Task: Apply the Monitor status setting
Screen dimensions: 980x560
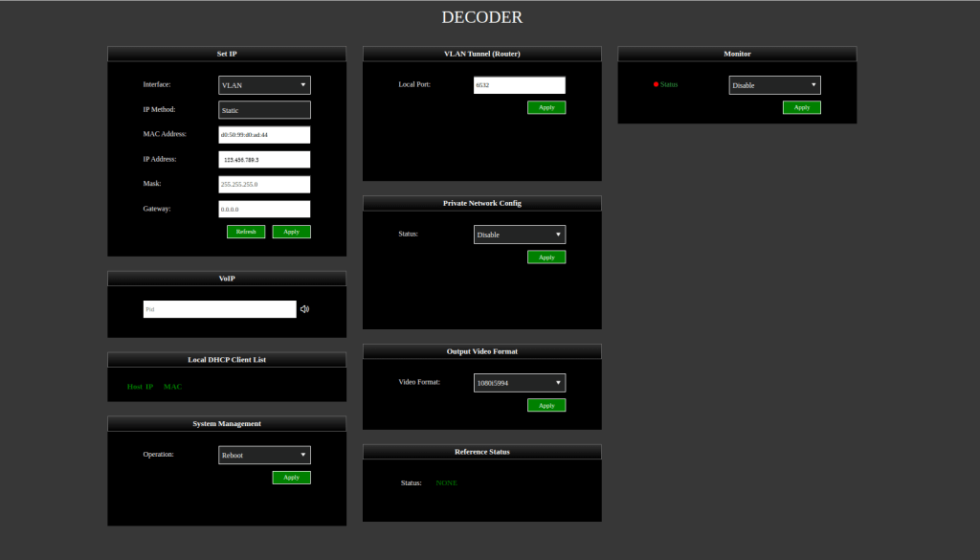Action: point(801,107)
